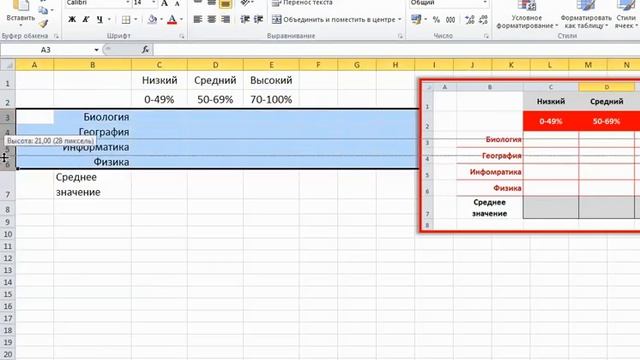Click the increase decimal icon
640x360 pixels.
469,19
